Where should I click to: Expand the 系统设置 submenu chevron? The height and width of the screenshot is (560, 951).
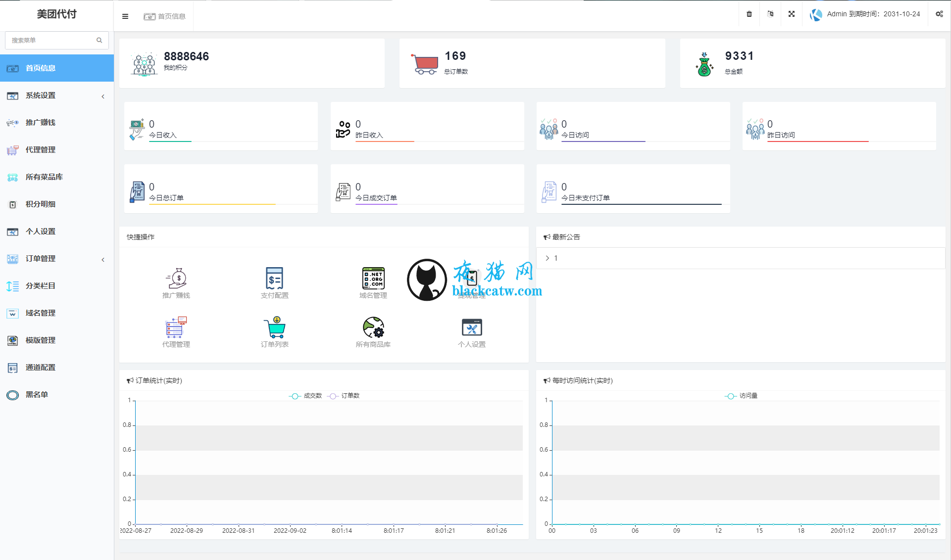click(103, 96)
